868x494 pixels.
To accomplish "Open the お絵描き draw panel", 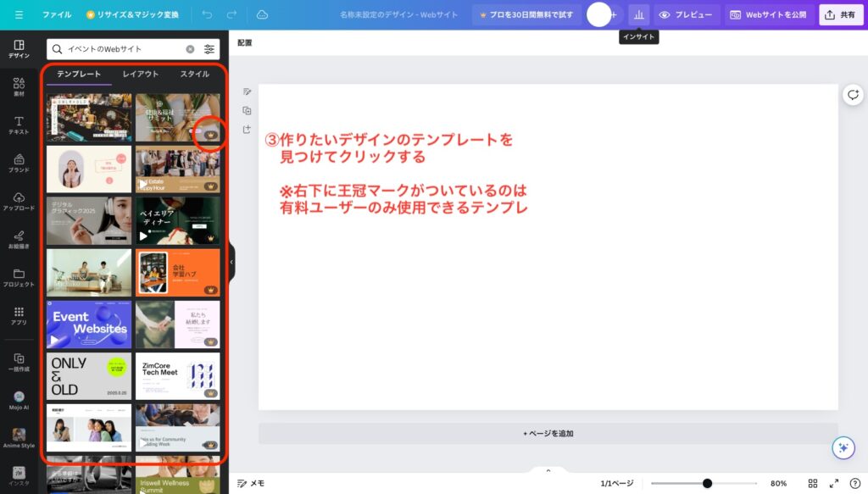I will pos(19,240).
